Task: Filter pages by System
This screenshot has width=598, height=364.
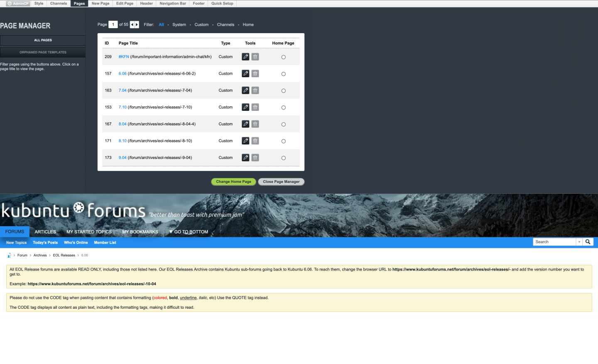Action: click(x=179, y=24)
